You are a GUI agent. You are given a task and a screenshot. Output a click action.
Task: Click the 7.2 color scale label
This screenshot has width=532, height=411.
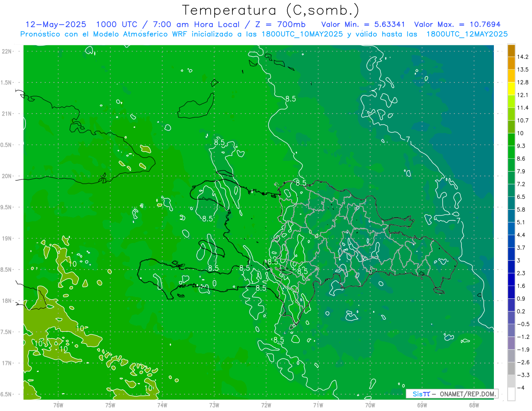coord(521,184)
